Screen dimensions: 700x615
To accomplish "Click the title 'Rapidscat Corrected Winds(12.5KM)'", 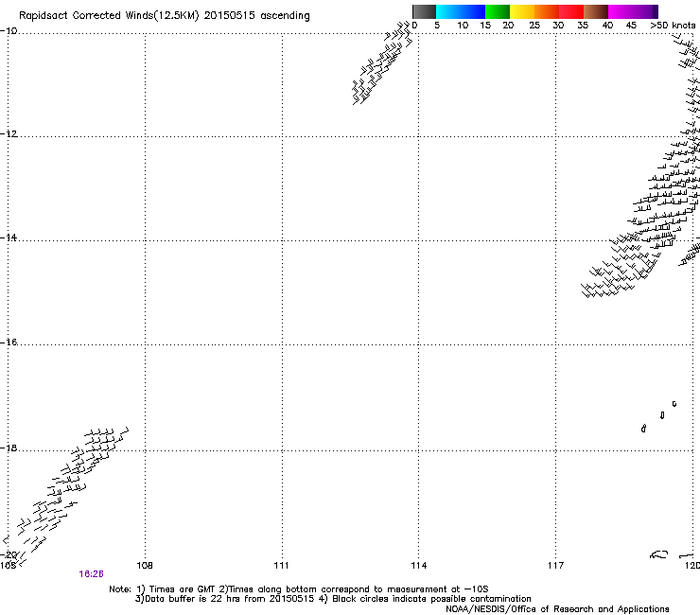I will point(109,16).
